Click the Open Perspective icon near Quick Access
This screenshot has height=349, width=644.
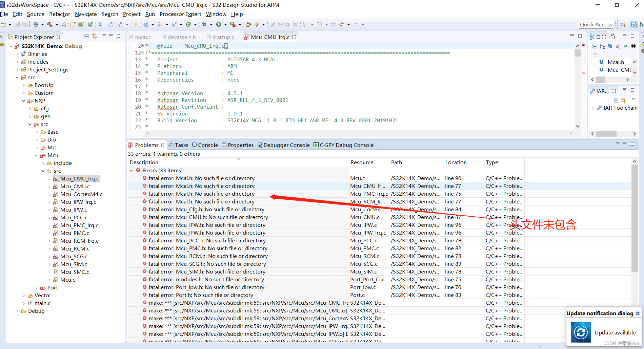tap(623, 24)
